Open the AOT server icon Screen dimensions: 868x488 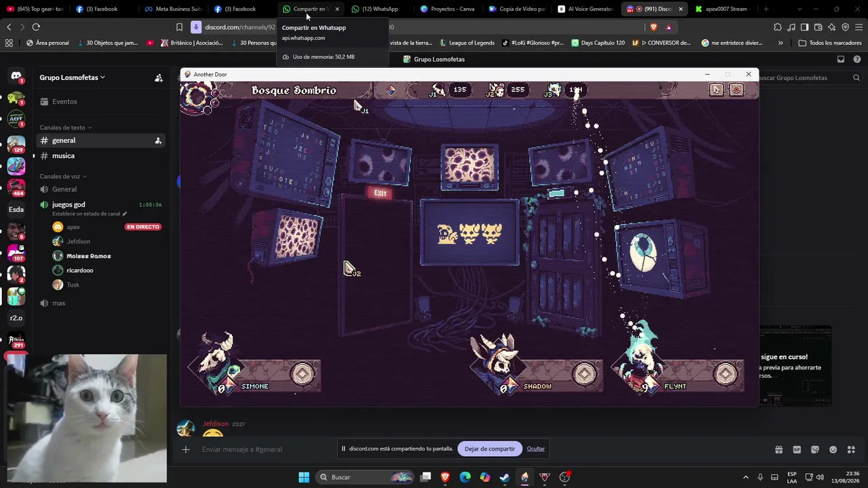pyautogui.click(x=16, y=119)
